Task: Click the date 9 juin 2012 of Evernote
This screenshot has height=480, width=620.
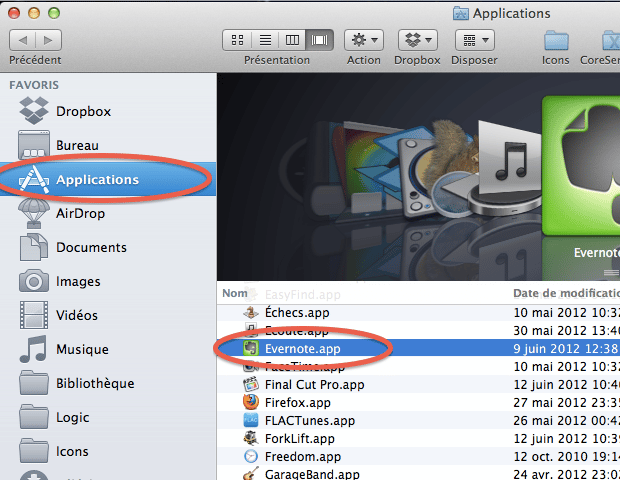Action: pyautogui.click(x=565, y=349)
